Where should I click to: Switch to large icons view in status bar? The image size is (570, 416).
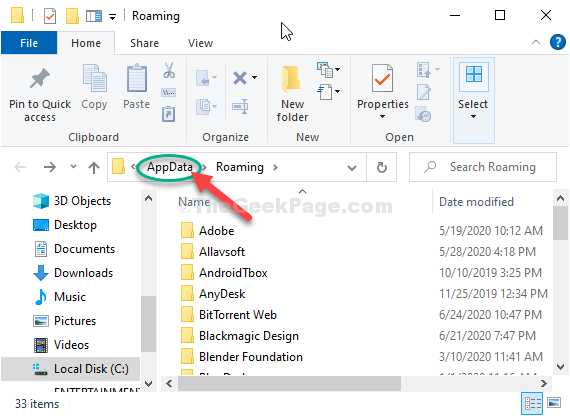point(554,403)
